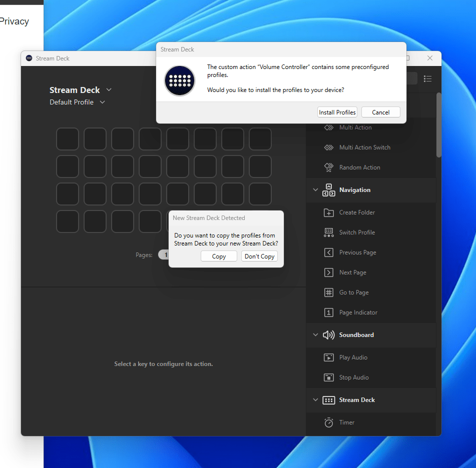Image resolution: width=476 pixels, height=468 pixels.
Task: Click the Previous Page label
Action: 357,252
